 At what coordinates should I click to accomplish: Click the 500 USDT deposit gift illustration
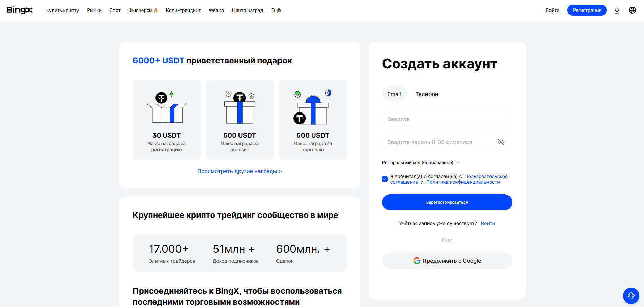pyautogui.click(x=240, y=107)
